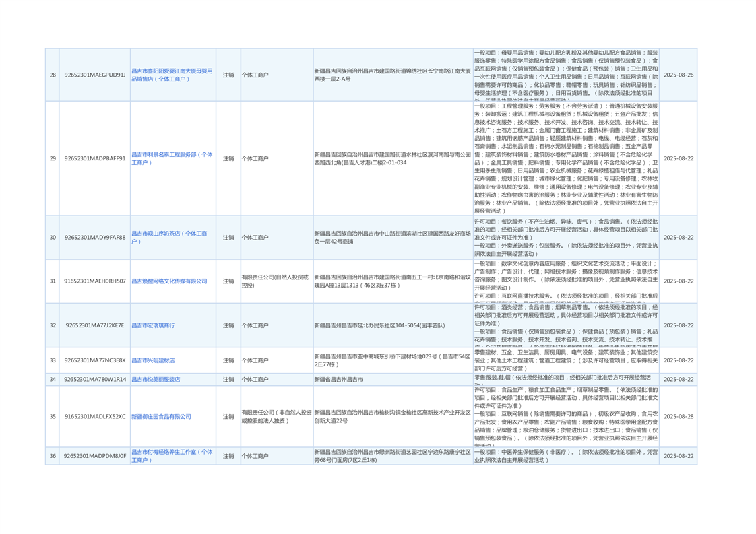The height and width of the screenshot is (534, 756).
Task: Click row number 34
Action: tap(53, 379)
